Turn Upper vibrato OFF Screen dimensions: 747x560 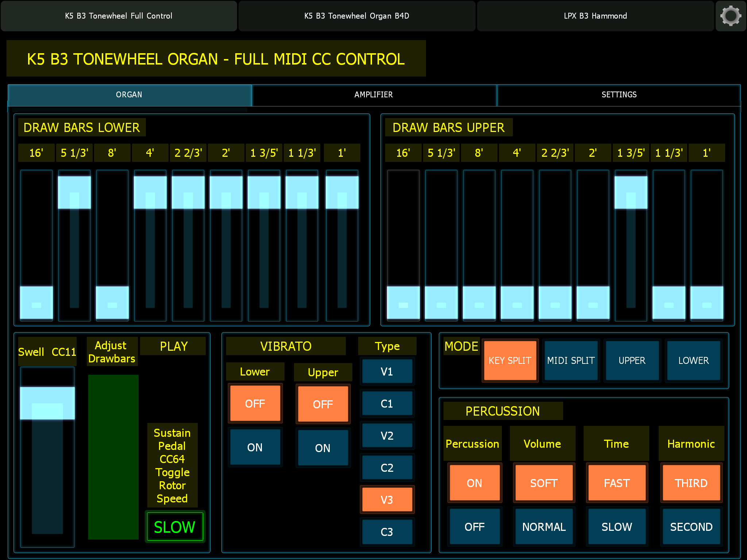point(323,404)
